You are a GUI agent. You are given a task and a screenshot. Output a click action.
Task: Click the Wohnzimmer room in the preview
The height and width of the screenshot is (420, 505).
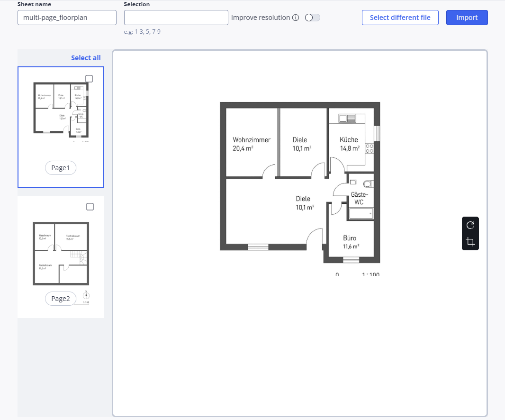coord(252,144)
